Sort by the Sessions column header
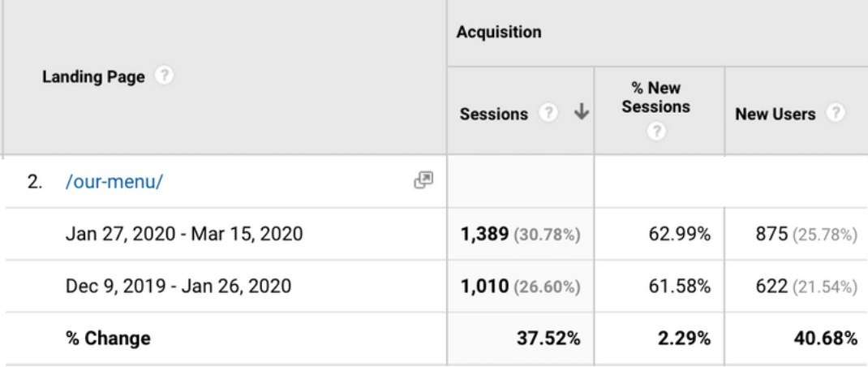The image size is (868, 367). pyautogui.click(x=493, y=114)
